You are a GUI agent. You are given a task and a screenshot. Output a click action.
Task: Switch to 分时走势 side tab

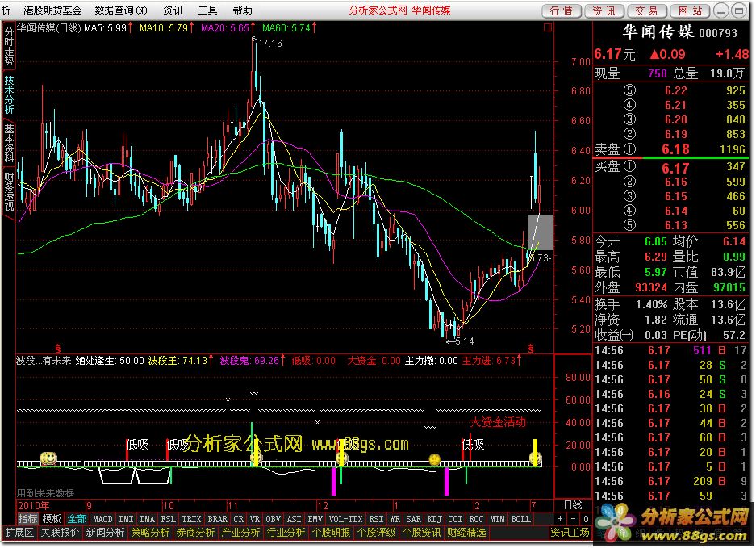[9, 46]
